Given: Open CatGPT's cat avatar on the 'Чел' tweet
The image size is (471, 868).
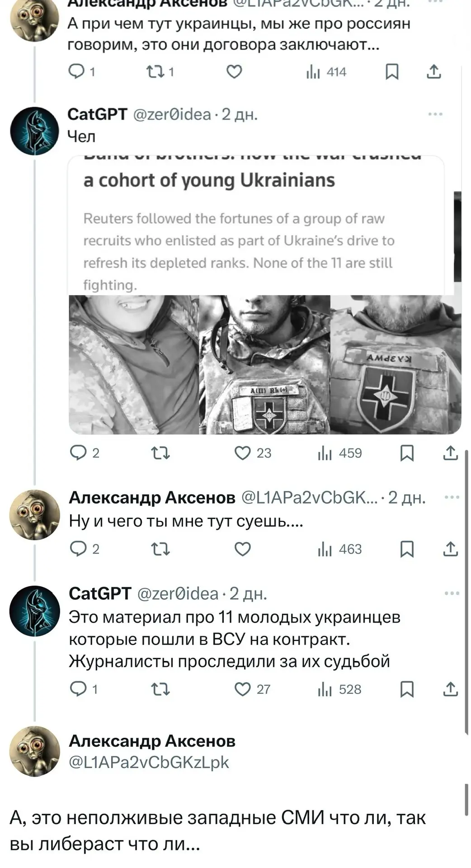Looking at the screenshot, I should pos(35,131).
